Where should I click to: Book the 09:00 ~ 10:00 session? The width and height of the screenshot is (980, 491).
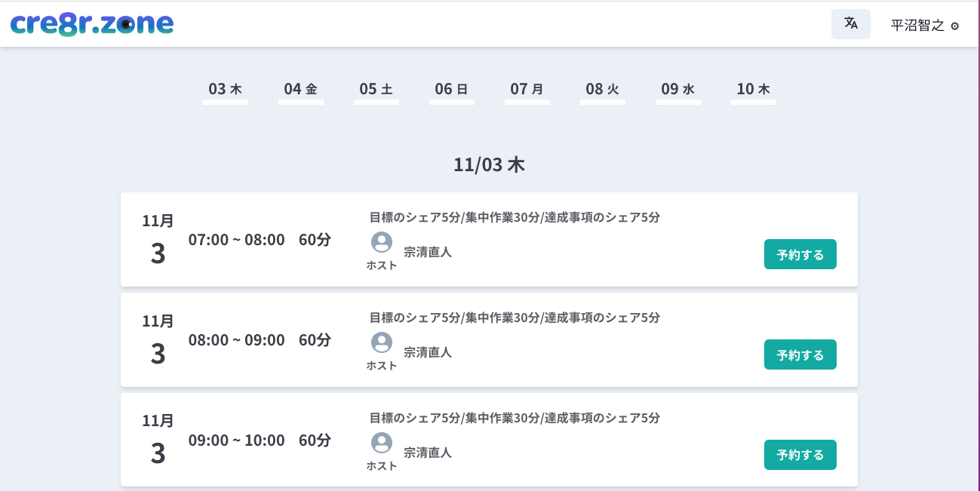tap(800, 455)
